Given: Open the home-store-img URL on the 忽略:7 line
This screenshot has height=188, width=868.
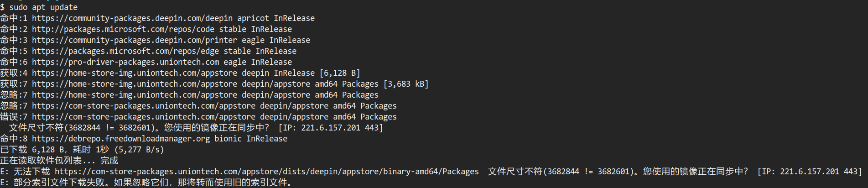Looking at the screenshot, I should tap(134, 95).
